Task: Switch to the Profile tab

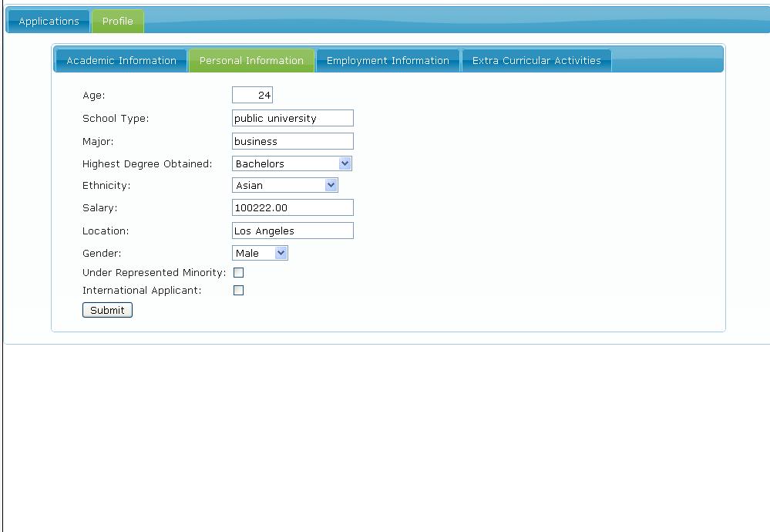Action: click(118, 21)
